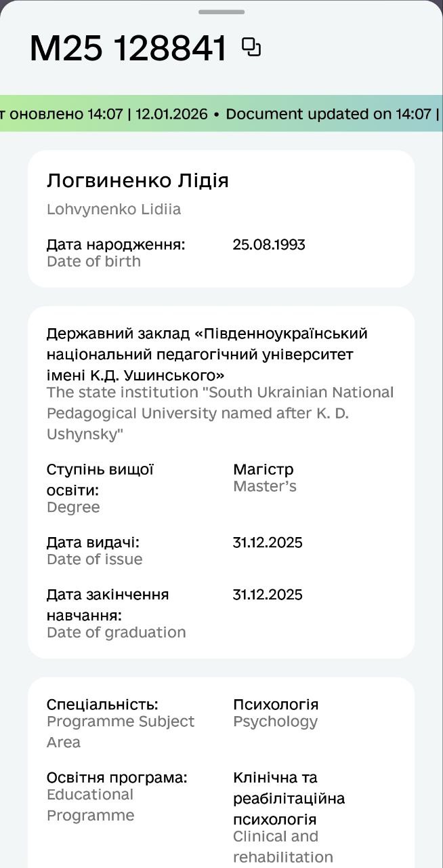Tap the "Клінічна та реабілітаційна психологія" programme value
Viewport: 443px width, 868px height.
(x=289, y=798)
